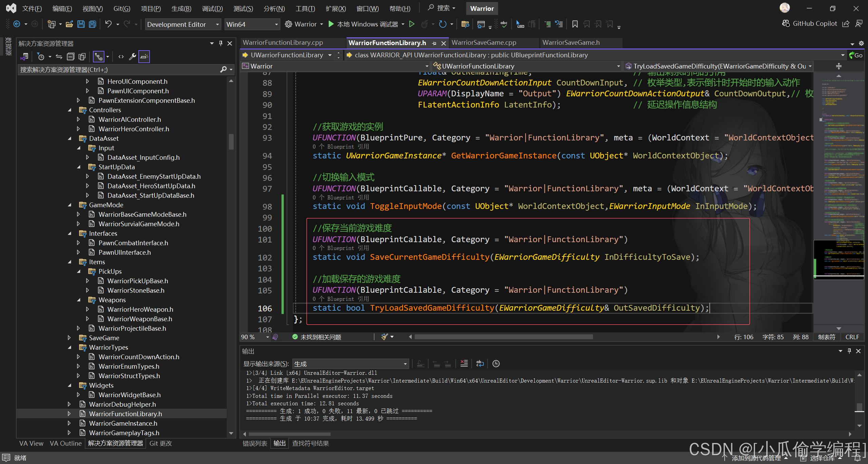Screen dimensions: 868x464
Task: Toggle the preview selected items button
Action: click(144, 57)
